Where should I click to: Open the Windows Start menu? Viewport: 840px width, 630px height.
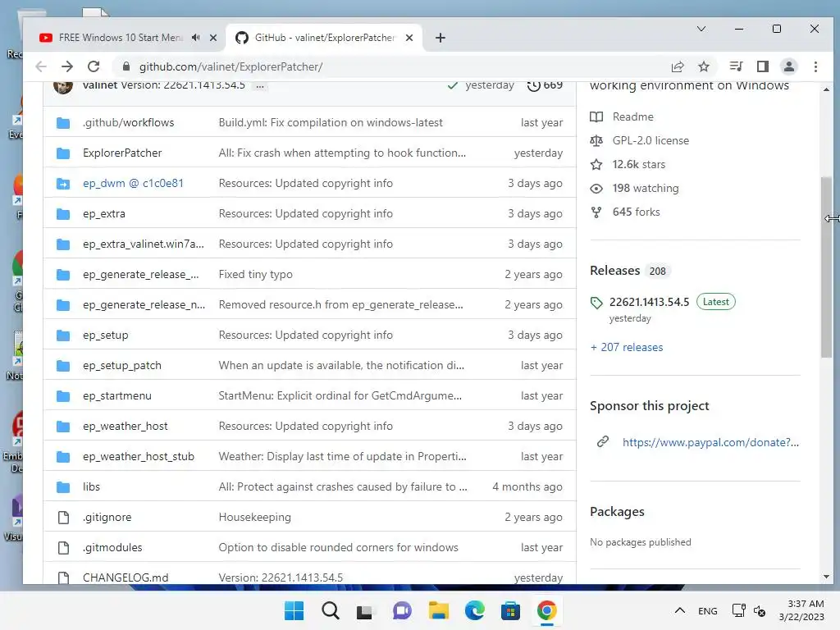pos(294,610)
